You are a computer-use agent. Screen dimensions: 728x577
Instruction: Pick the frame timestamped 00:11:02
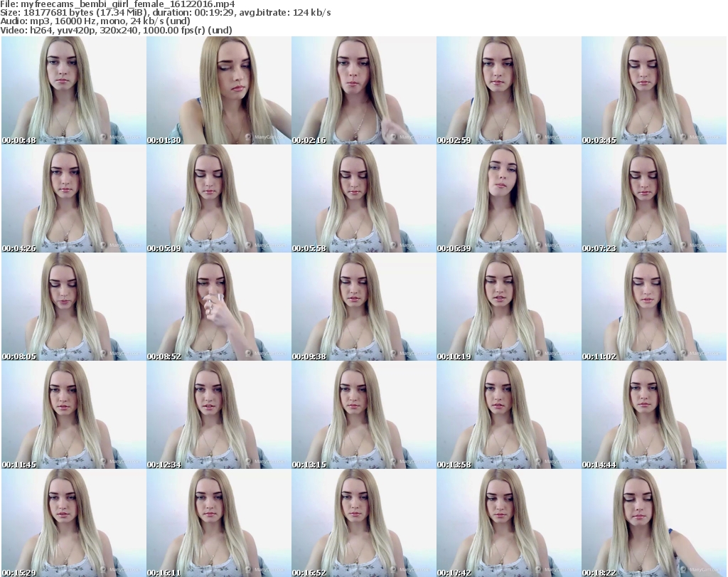(x=654, y=307)
